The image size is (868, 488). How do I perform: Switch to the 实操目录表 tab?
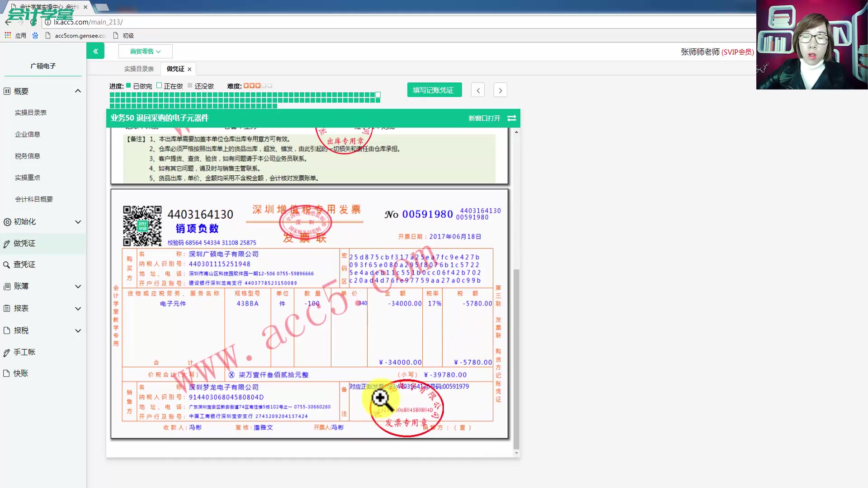(x=139, y=68)
